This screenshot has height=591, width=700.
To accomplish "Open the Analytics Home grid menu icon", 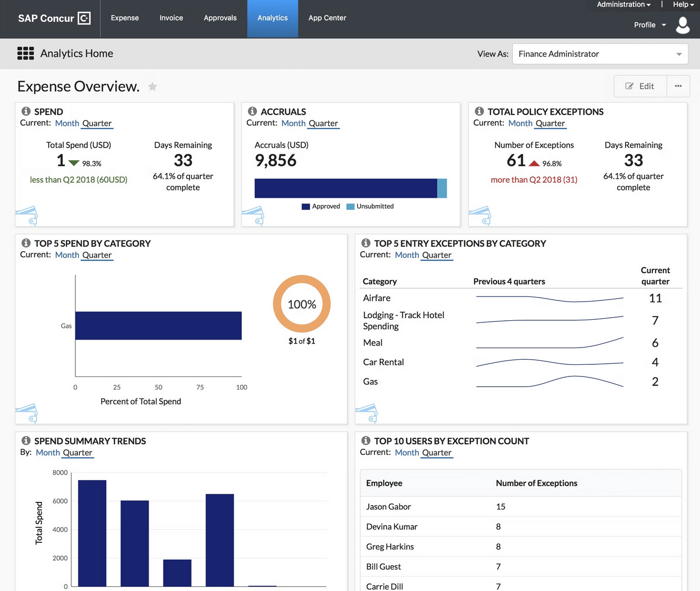I will [25, 54].
